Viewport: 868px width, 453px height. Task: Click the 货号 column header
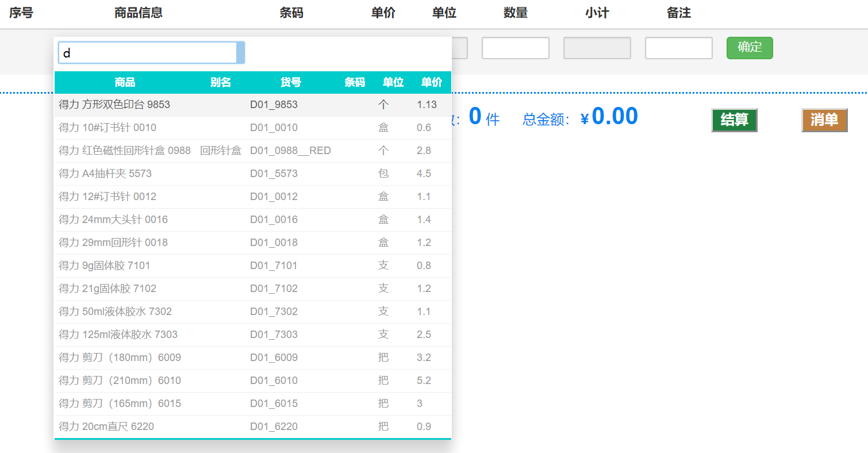coord(291,82)
